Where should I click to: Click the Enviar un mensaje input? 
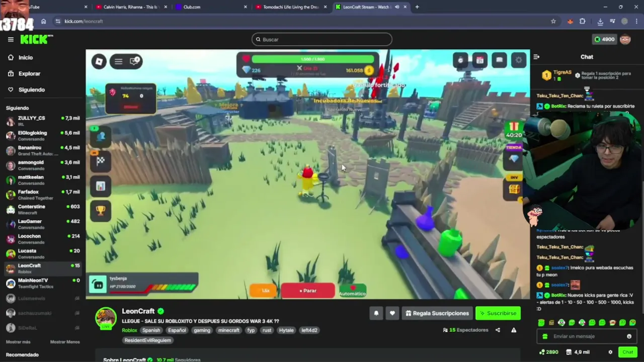click(586, 336)
